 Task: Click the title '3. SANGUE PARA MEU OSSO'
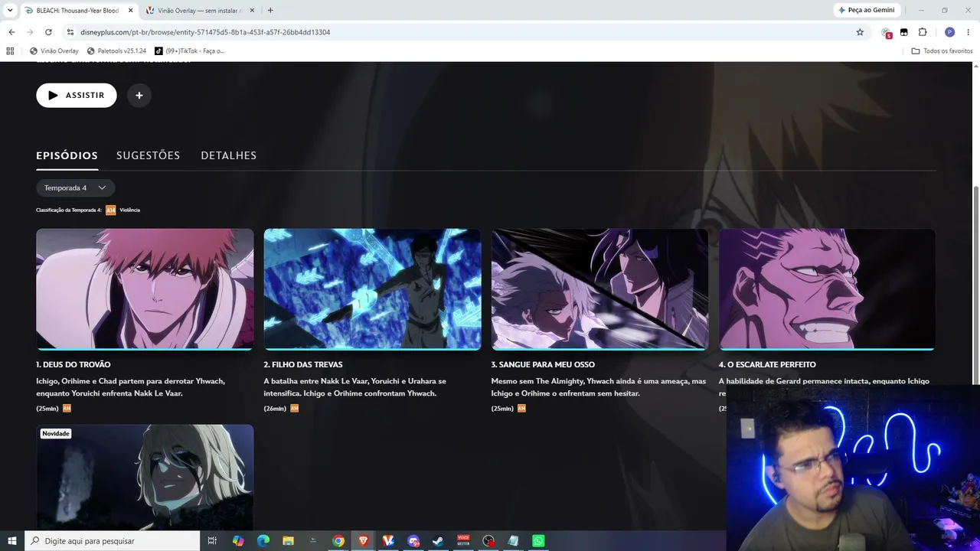tap(543, 365)
